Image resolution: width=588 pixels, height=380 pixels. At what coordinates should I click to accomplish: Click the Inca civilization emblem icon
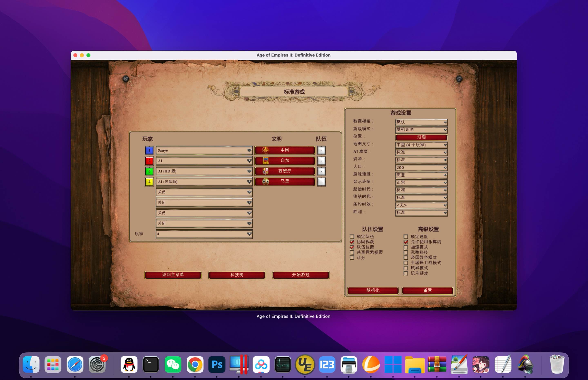point(265,161)
